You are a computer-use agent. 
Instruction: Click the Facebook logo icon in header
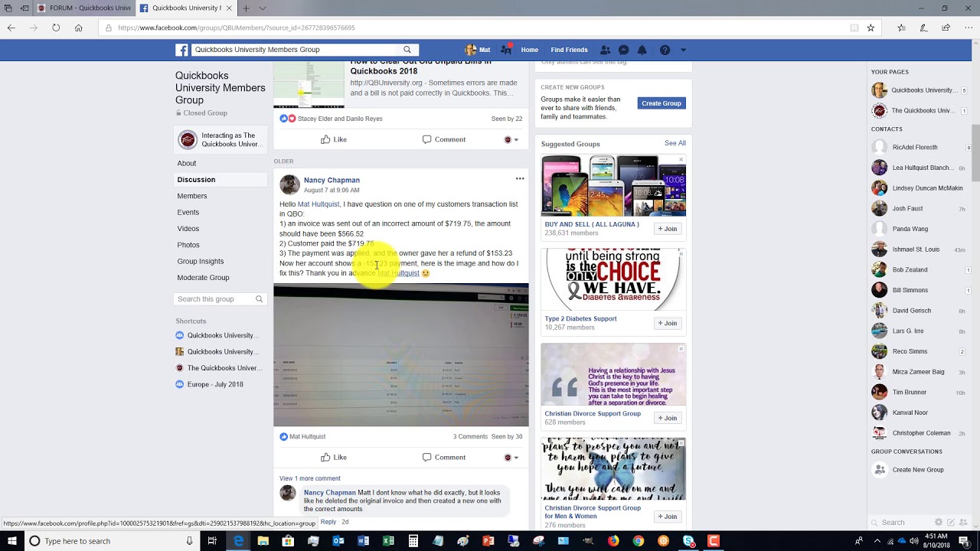(x=182, y=50)
